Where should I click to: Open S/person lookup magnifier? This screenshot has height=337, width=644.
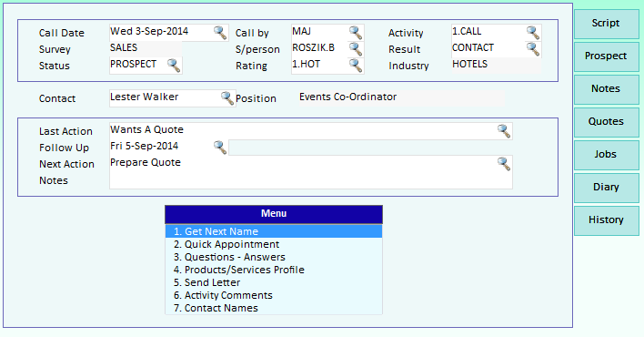click(x=356, y=49)
